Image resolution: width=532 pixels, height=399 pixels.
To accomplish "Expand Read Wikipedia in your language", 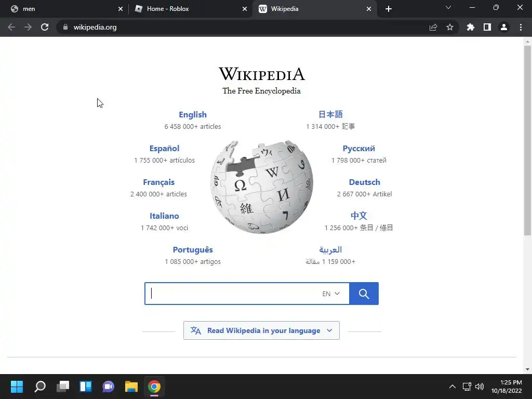I will pyautogui.click(x=262, y=330).
